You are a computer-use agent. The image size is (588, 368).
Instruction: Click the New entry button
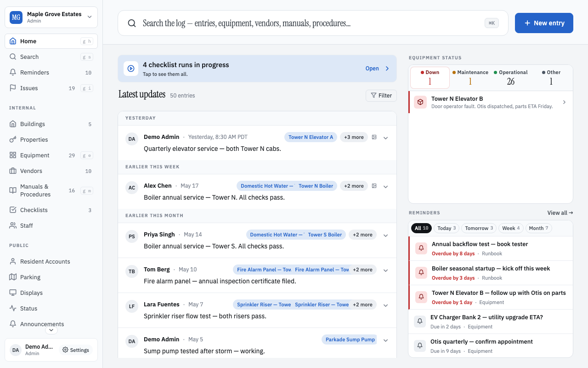(x=544, y=23)
